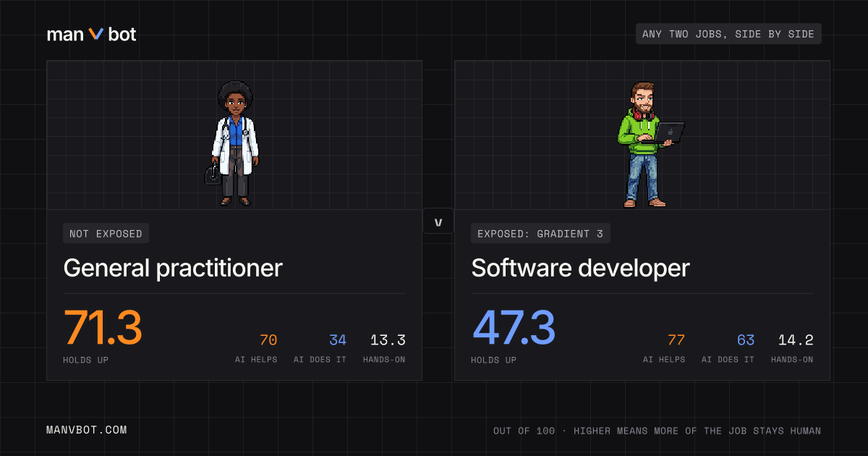Click the 47.3 holds up score
This screenshot has width=868, height=456.
514,328
